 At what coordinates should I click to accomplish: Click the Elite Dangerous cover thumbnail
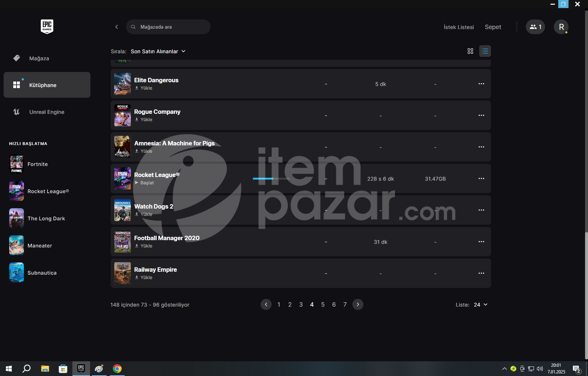click(122, 84)
